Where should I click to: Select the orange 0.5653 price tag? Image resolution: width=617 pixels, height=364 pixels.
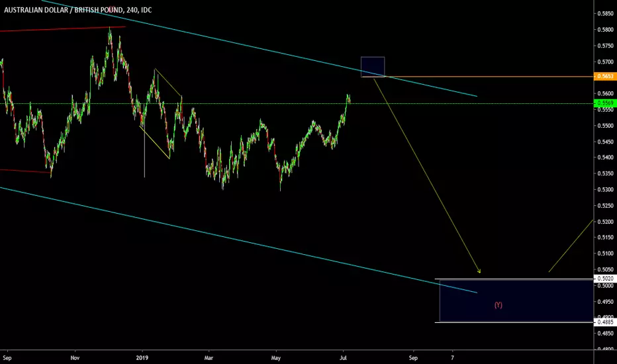[605, 76]
